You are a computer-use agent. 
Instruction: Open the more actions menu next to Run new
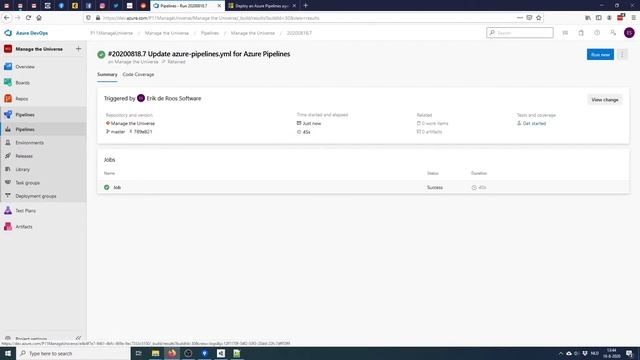(622, 54)
